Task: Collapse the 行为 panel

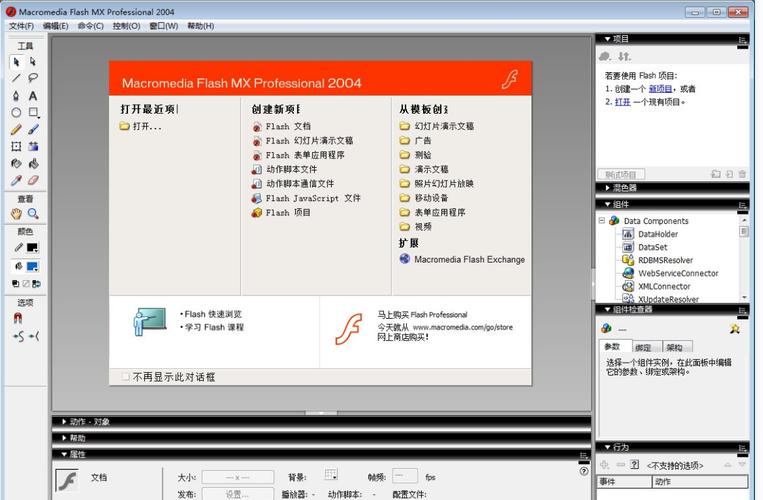Action: 607,447
